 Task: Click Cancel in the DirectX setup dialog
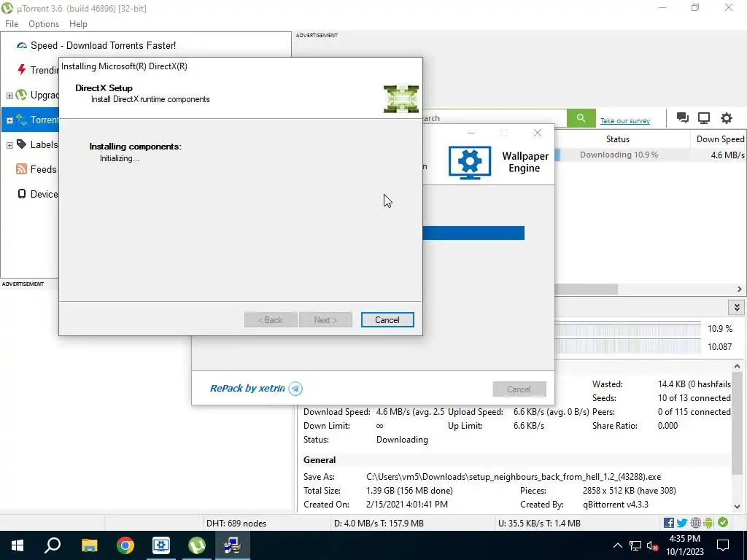pos(387,320)
